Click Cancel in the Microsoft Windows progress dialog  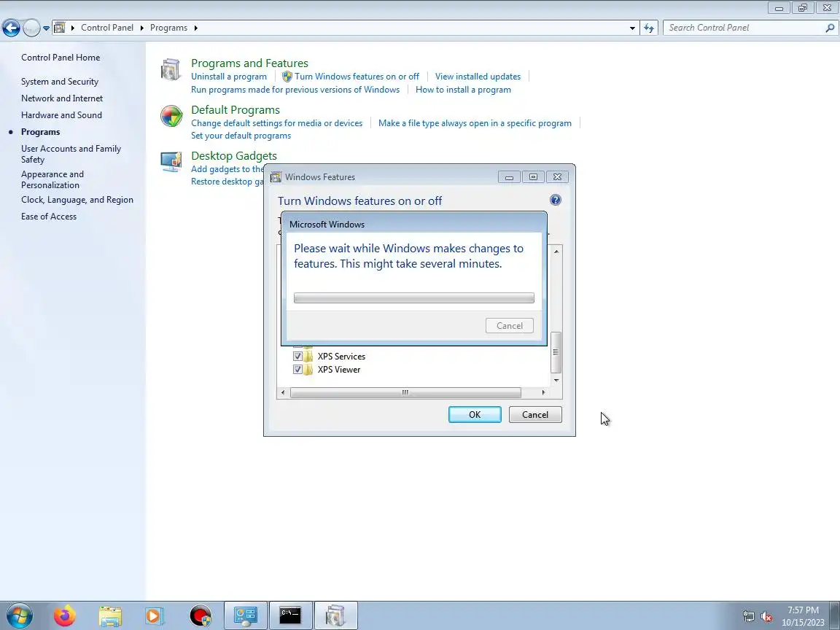pos(510,326)
